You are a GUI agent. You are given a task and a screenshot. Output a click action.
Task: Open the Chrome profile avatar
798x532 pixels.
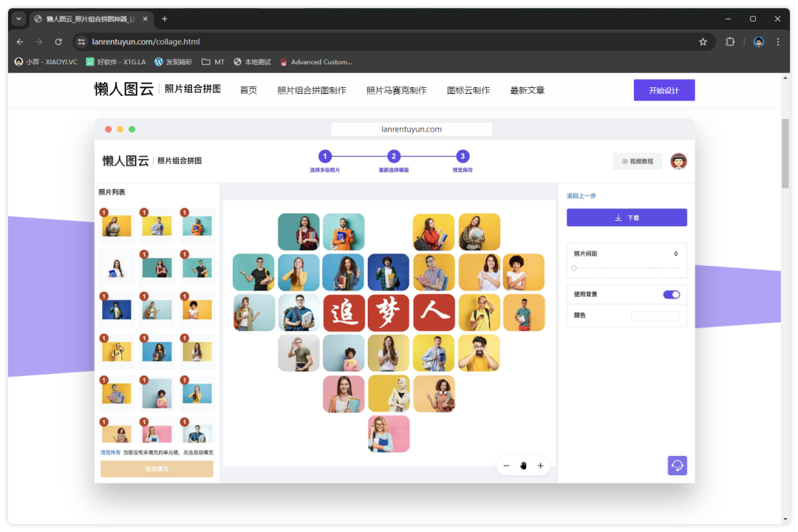coord(758,41)
